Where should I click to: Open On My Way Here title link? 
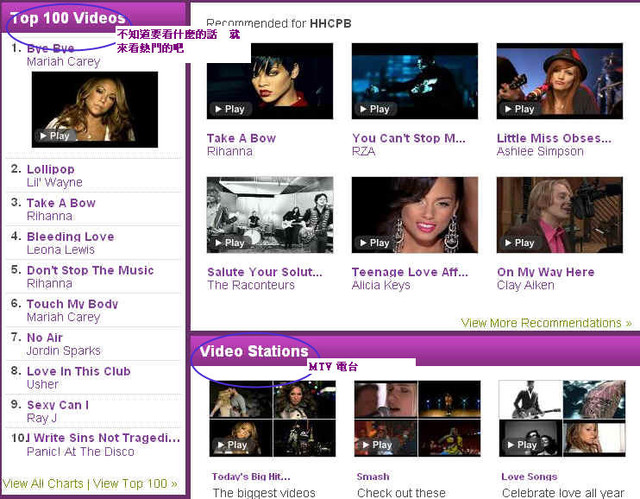click(546, 272)
